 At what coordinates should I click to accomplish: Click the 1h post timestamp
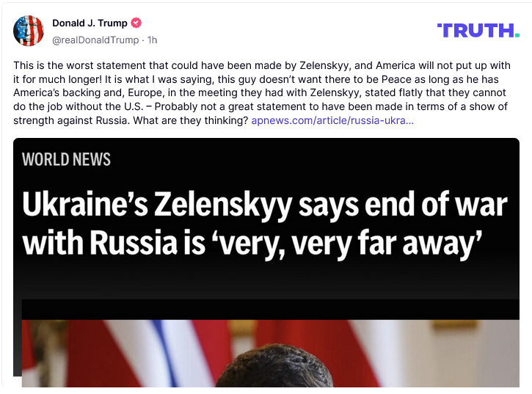[152, 40]
